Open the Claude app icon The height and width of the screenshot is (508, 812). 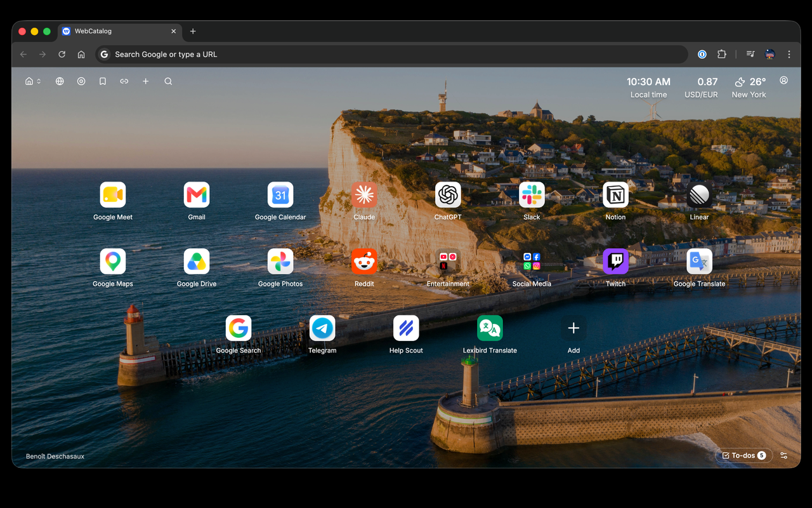tap(364, 195)
